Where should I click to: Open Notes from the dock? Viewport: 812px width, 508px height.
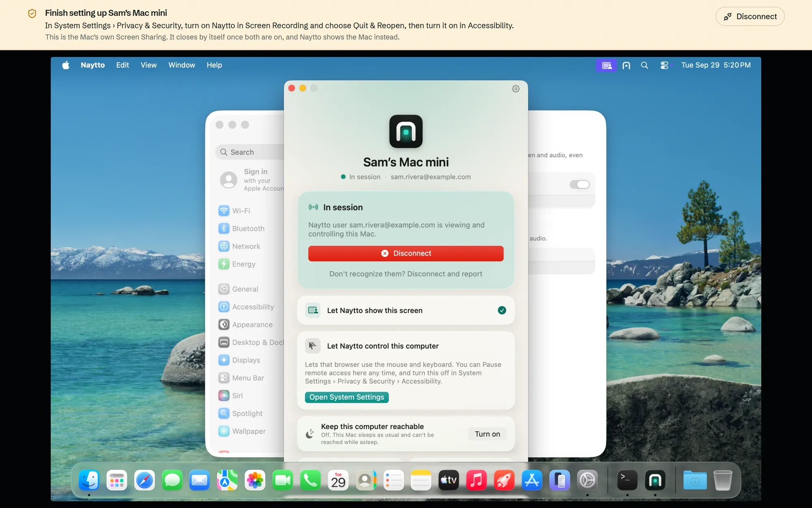click(x=421, y=481)
